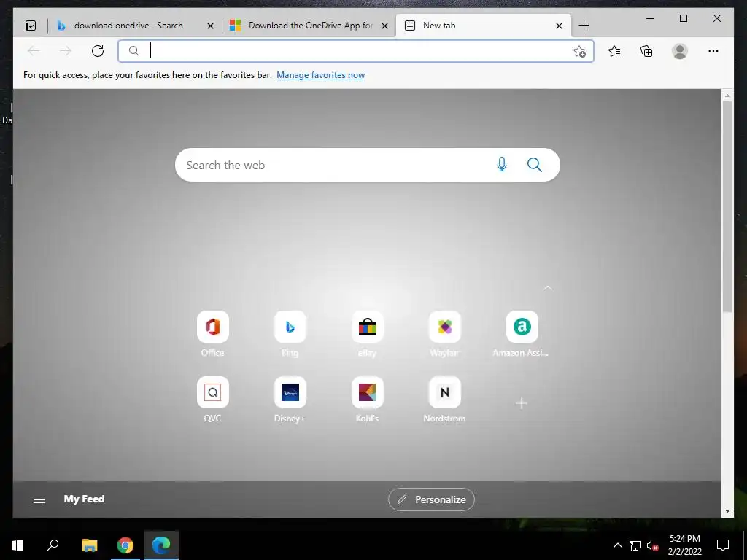Add this page to favorites star icon
The width and height of the screenshot is (747, 560).
[579, 52]
